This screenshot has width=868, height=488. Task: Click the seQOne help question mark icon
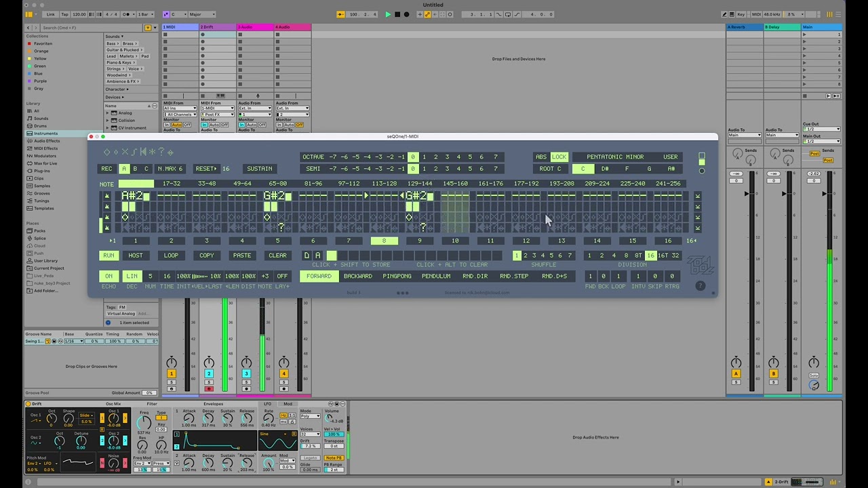point(701,286)
